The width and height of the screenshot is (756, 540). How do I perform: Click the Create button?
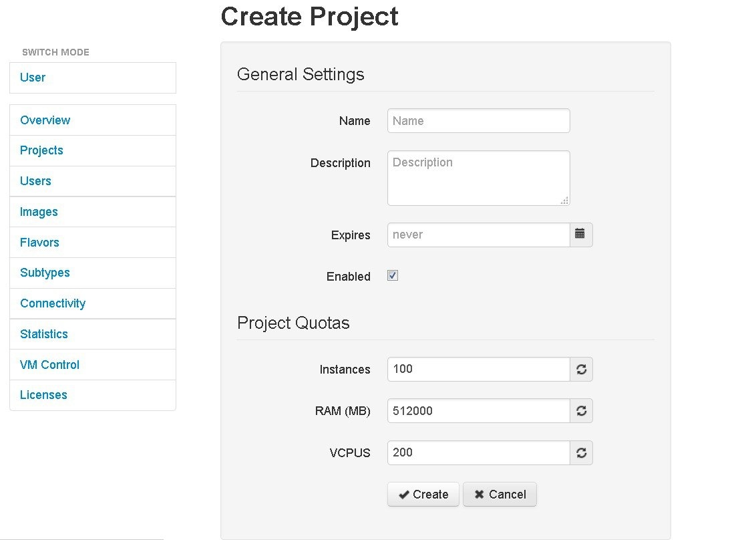click(423, 495)
